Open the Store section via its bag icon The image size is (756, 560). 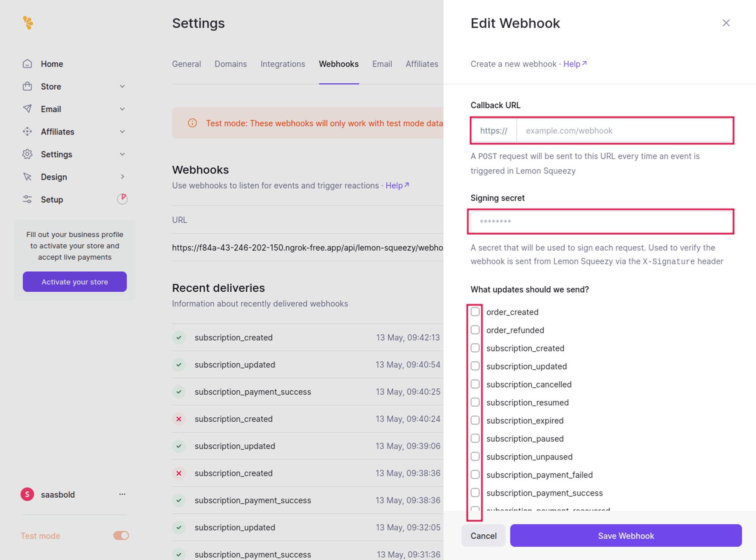point(27,86)
